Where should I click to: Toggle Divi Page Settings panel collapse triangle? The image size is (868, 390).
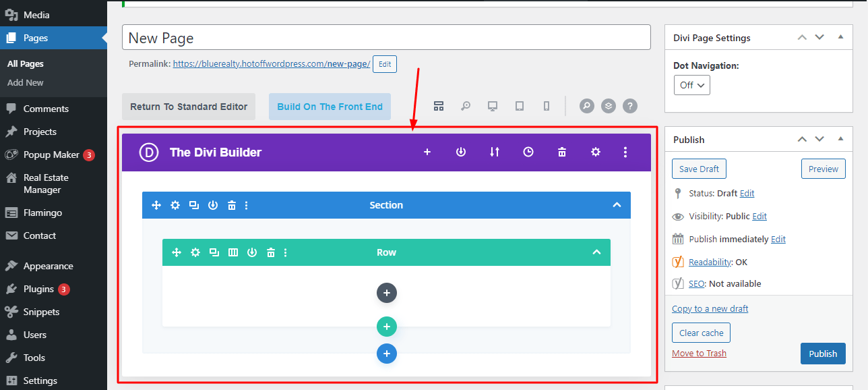(840, 37)
